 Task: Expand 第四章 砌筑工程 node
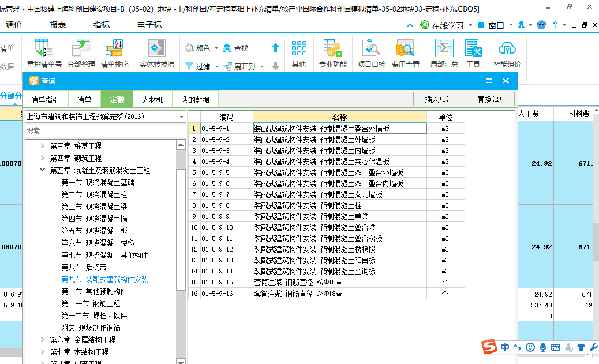42,158
